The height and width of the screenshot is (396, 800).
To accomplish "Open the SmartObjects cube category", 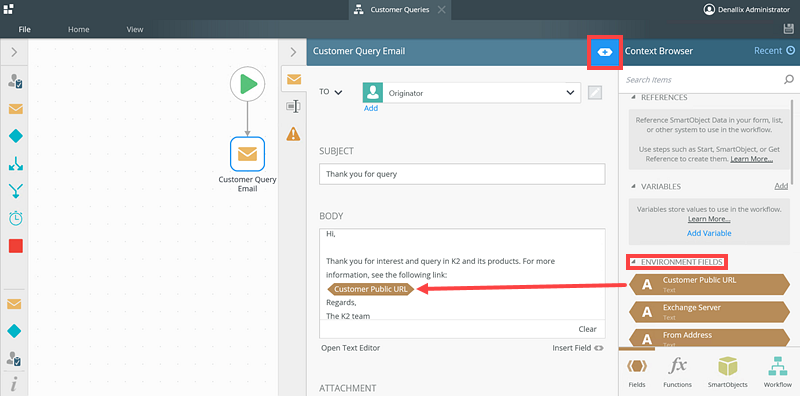I will pyautogui.click(x=728, y=372).
